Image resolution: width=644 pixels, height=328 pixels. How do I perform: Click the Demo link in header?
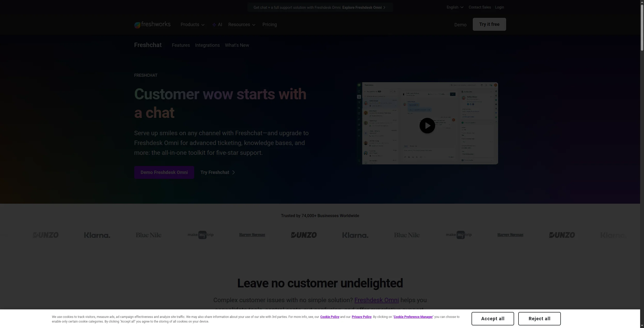tap(460, 25)
